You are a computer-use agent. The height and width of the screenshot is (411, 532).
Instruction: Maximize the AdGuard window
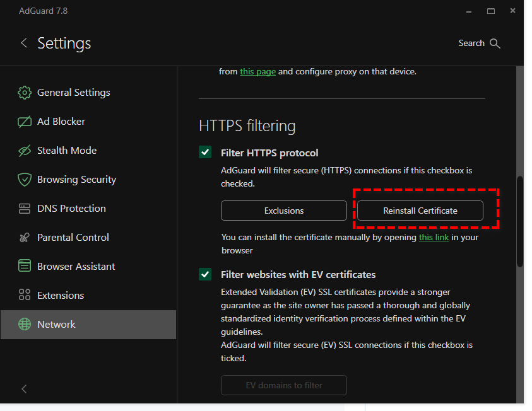pyautogui.click(x=491, y=11)
